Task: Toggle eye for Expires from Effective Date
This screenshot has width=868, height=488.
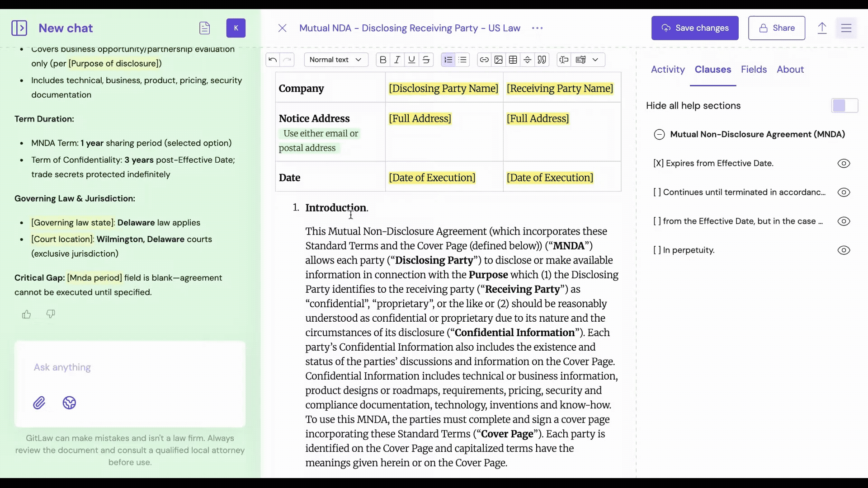Action: [844, 164]
